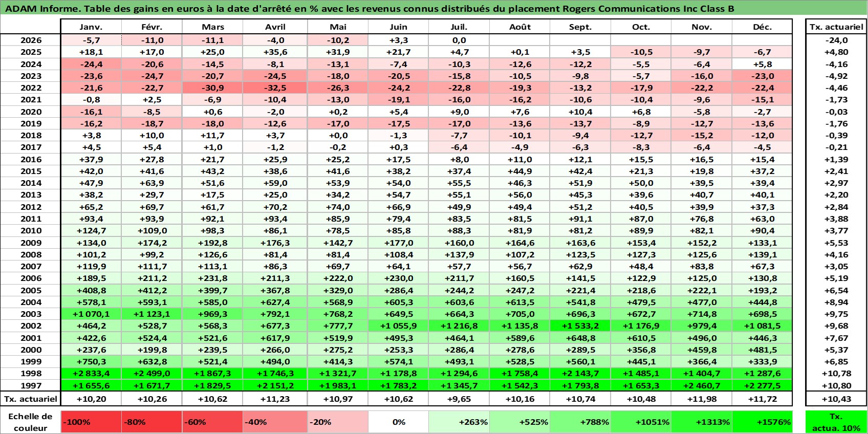Click the '+10,20' January actuarial rate cell
The height and width of the screenshot is (434, 868).
[x=91, y=399]
